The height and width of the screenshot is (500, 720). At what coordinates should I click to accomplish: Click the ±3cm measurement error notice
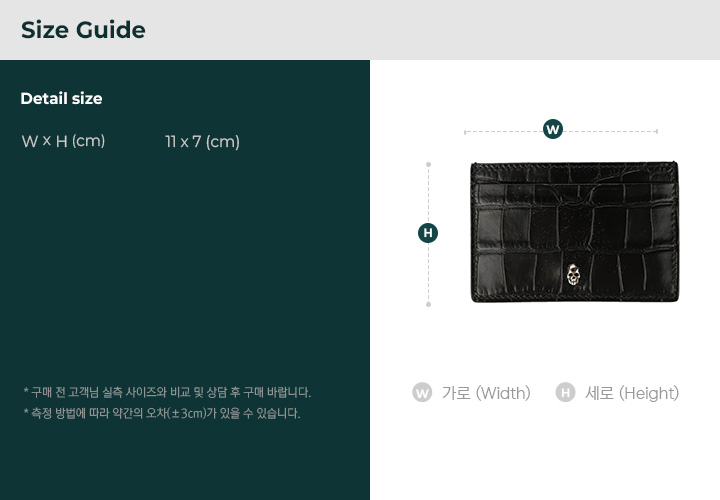pos(162,413)
